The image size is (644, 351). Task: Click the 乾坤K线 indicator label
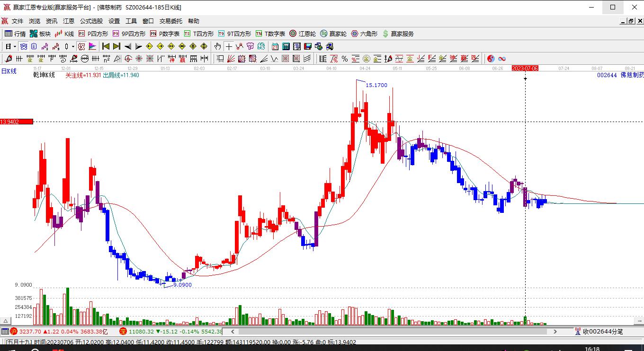(44, 75)
